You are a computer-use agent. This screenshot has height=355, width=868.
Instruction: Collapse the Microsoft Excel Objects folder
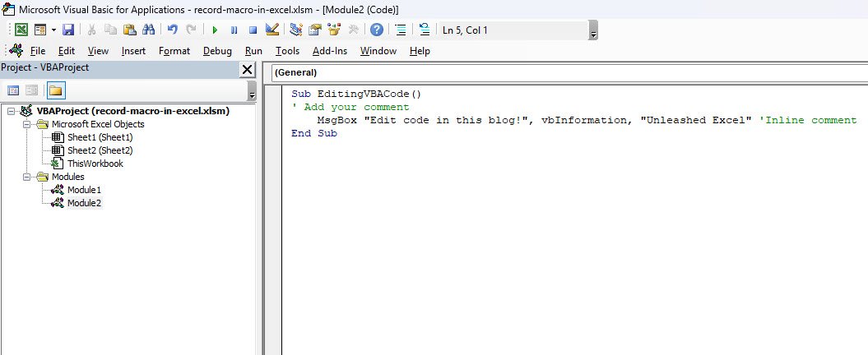coord(26,124)
